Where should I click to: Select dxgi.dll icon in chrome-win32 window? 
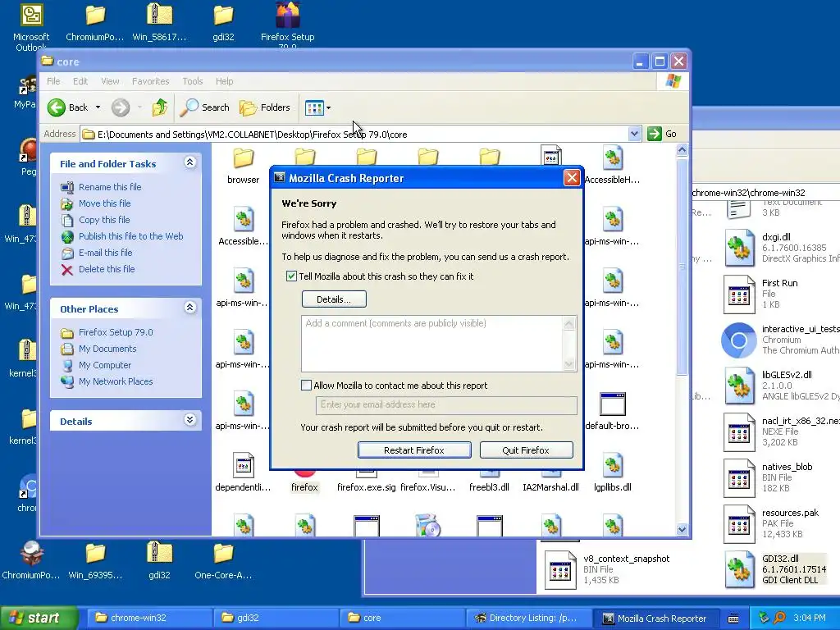739,248
